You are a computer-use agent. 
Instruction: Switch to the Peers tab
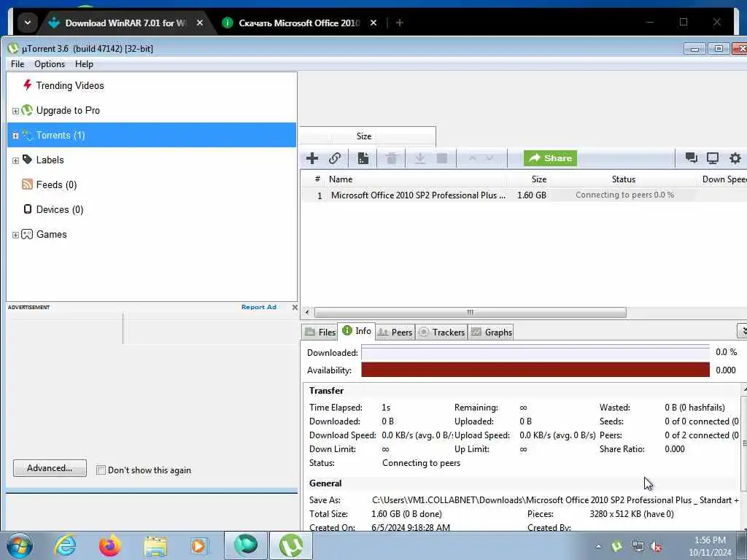[x=395, y=332]
